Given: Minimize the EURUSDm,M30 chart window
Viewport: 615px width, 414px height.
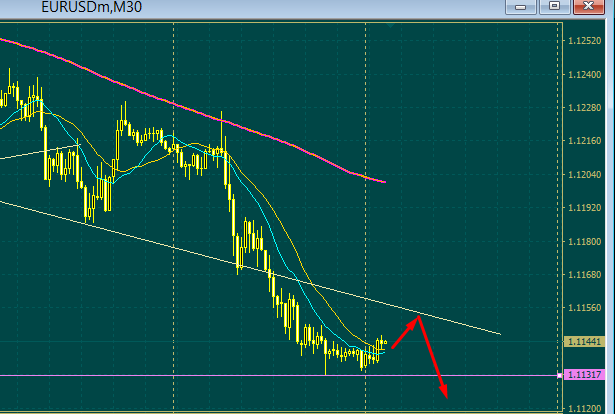Looking at the screenshot, I should [520, 7].
